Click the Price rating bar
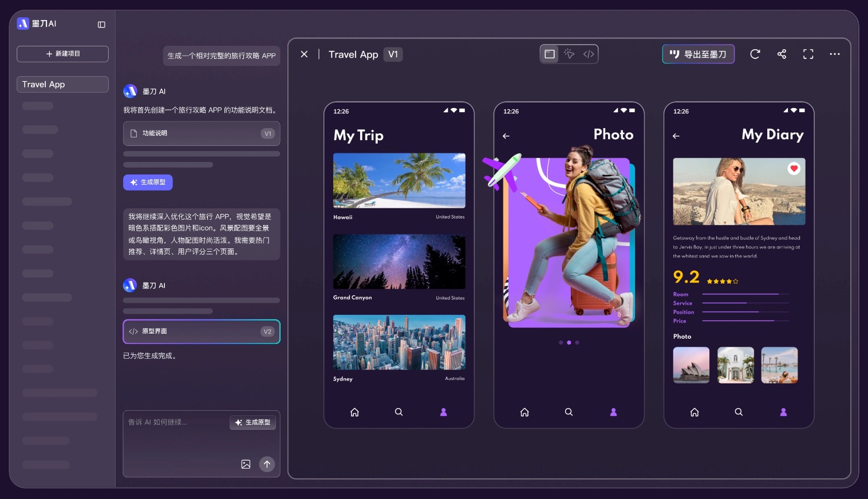The width and height of the screenshot is (868, 499). (745, 320)
